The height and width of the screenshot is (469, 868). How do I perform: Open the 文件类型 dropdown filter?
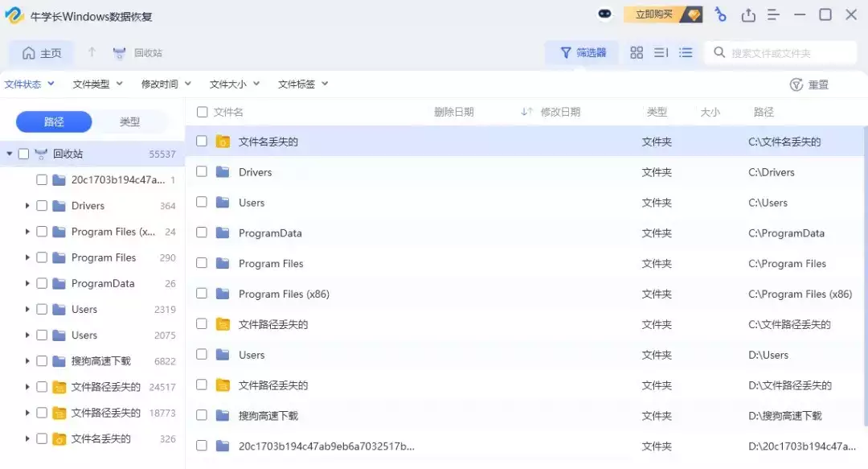coord(97,84)
